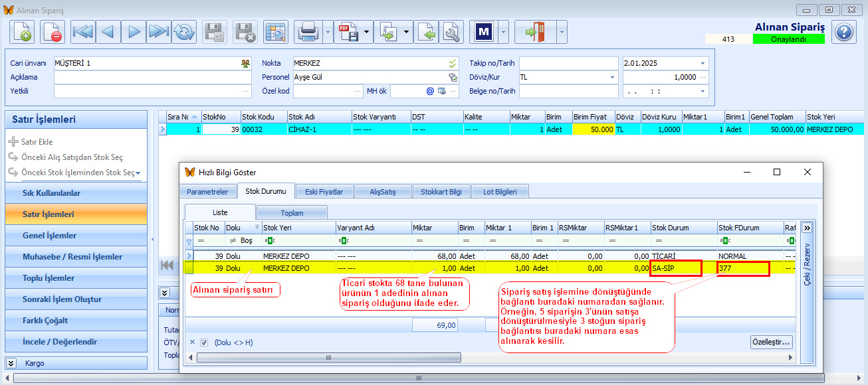The height and width of the screenshot is (385, 868).
Task: Switch to the Stokkart Bilgi tab
Action: pyautogui.click(x=441, y=192)
